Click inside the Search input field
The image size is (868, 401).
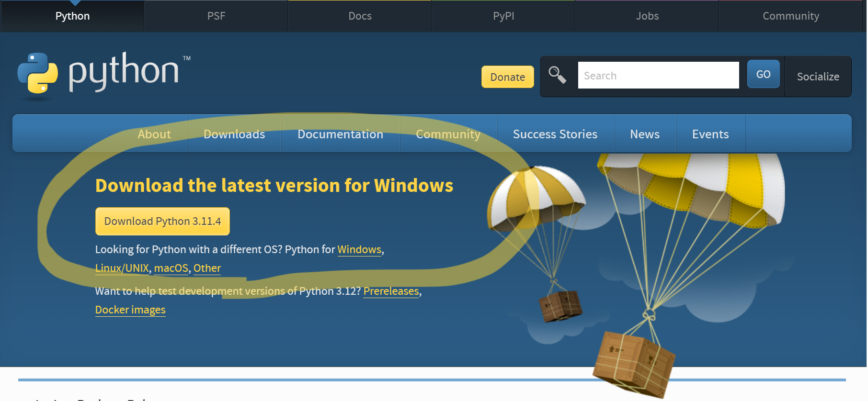click(x=658, y=76)
